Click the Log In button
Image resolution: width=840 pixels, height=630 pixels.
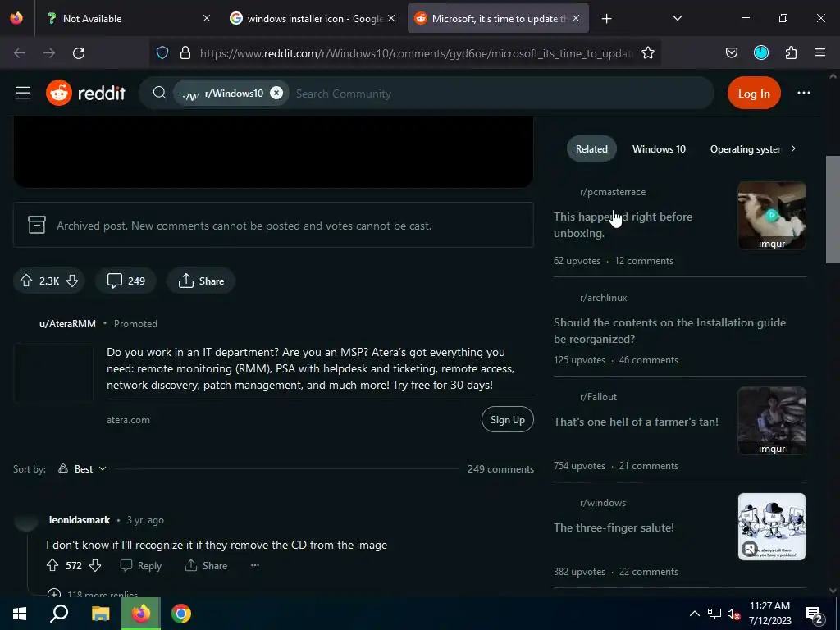(754, 94)
